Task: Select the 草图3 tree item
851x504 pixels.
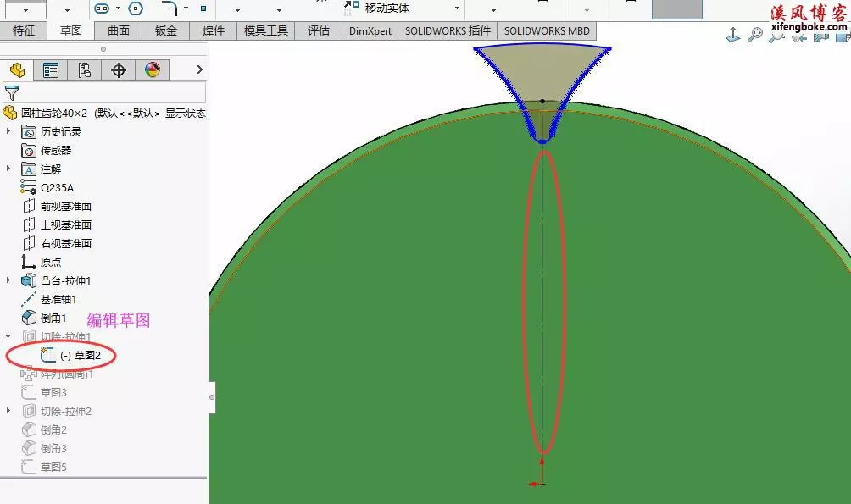Action: coord(53,392)
